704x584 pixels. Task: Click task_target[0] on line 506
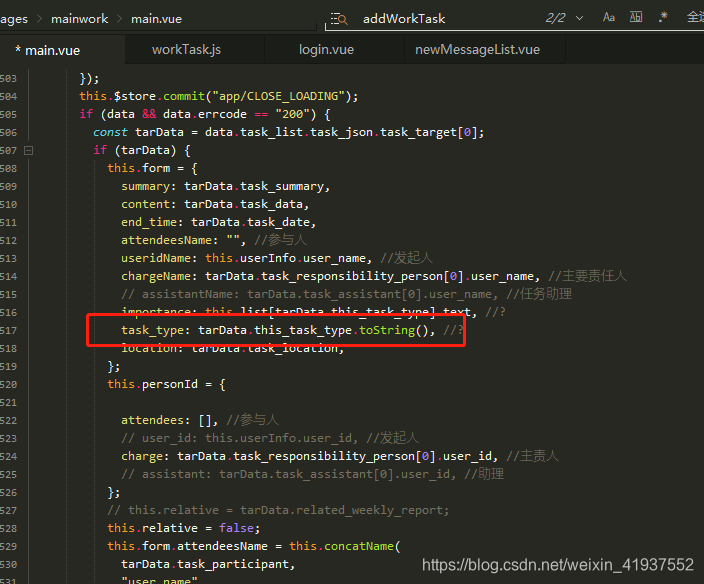point(428,132)
